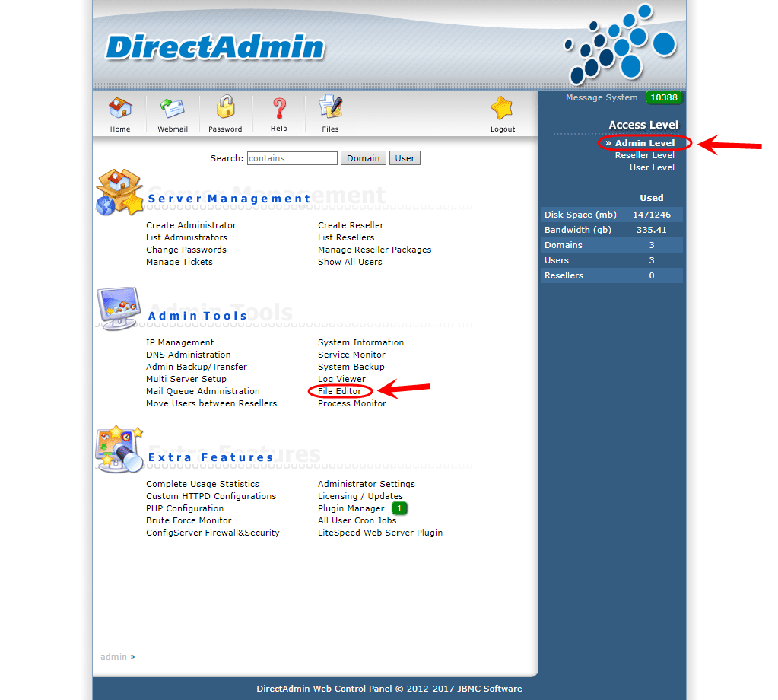Open Create Administrator
Image resolution: width=778 pixels, height=700 pixels.
coord(191,225)
